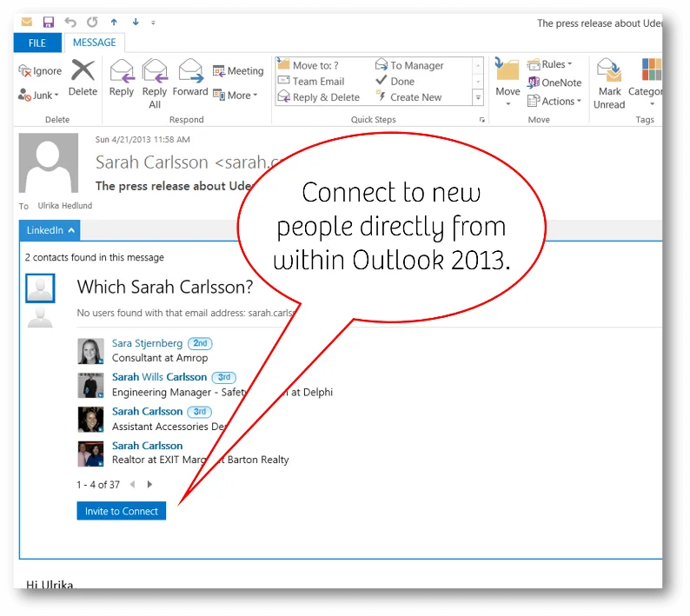Select the second contact avatar in LinkedIn pane
Image resolution: width=690 pixels, height=616 pixels.
40,318
